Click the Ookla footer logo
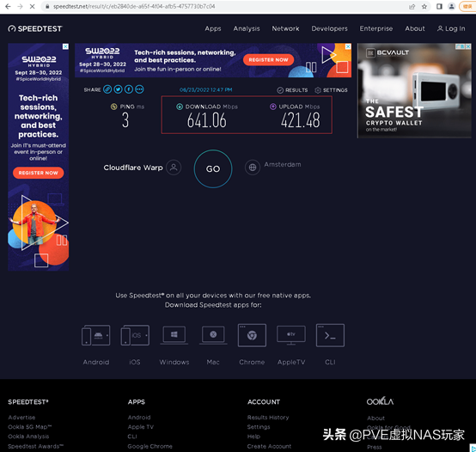The height and width of the screenshot is (452, 476). (x=380, y=401)
